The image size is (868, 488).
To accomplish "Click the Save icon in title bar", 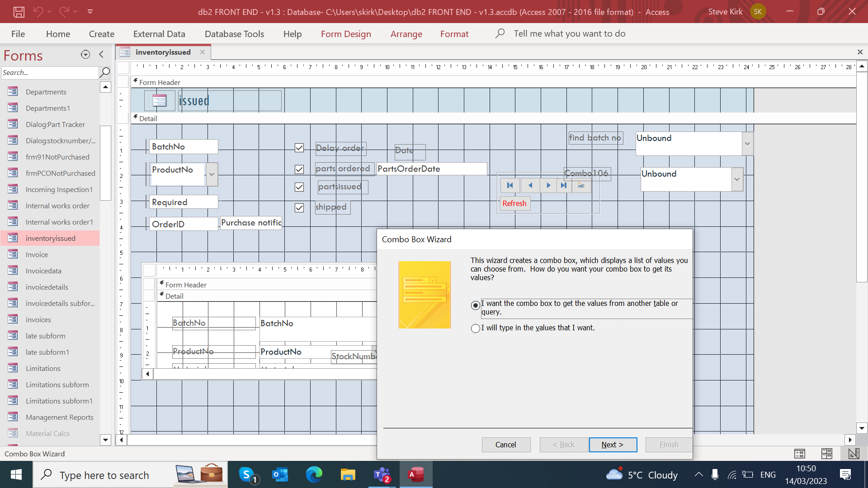I will 19,12.
